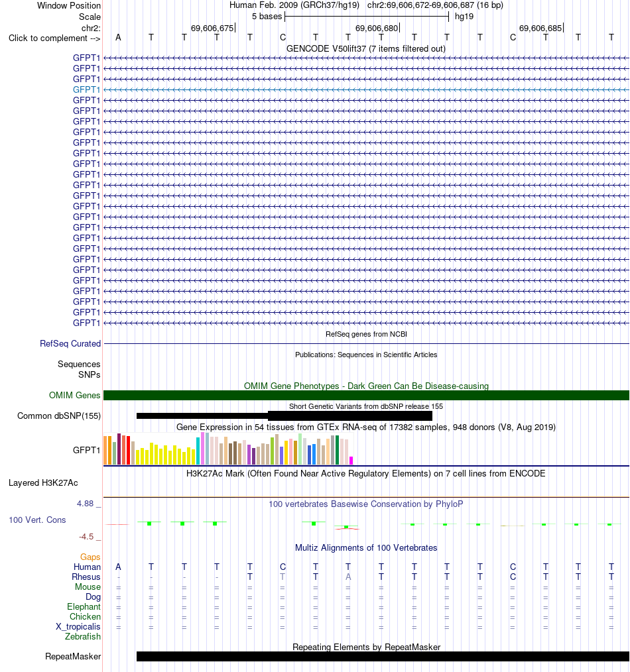
Task: Click the Sequences track label
Action: [79, 364]
